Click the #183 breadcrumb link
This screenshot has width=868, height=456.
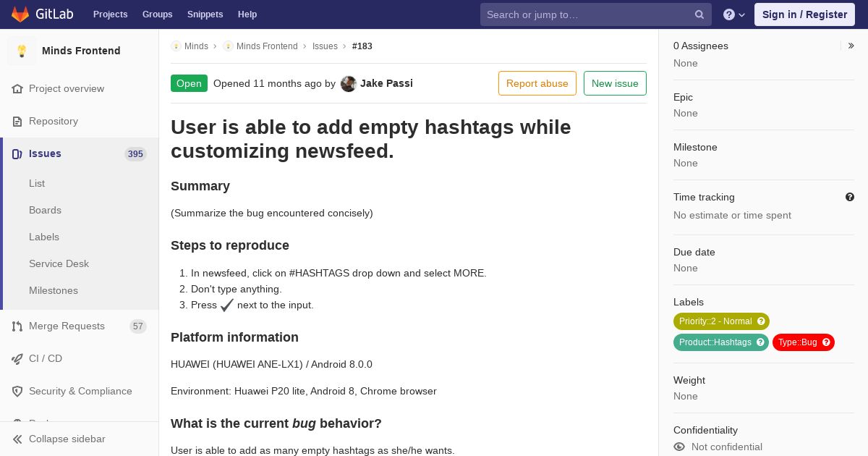pyautogui.click(x=362, y=46)
